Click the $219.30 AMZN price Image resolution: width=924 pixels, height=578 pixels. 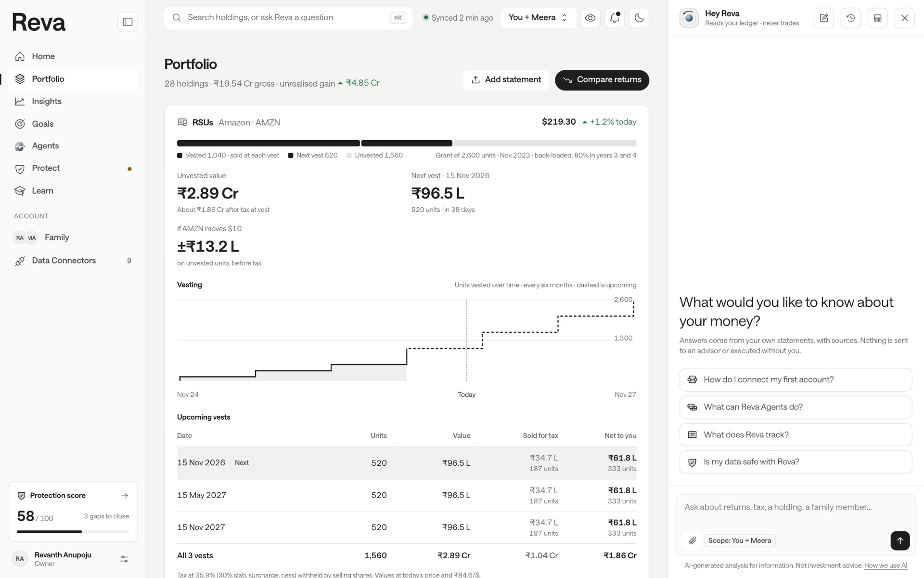pyautogui.click(x=559, y=122)
